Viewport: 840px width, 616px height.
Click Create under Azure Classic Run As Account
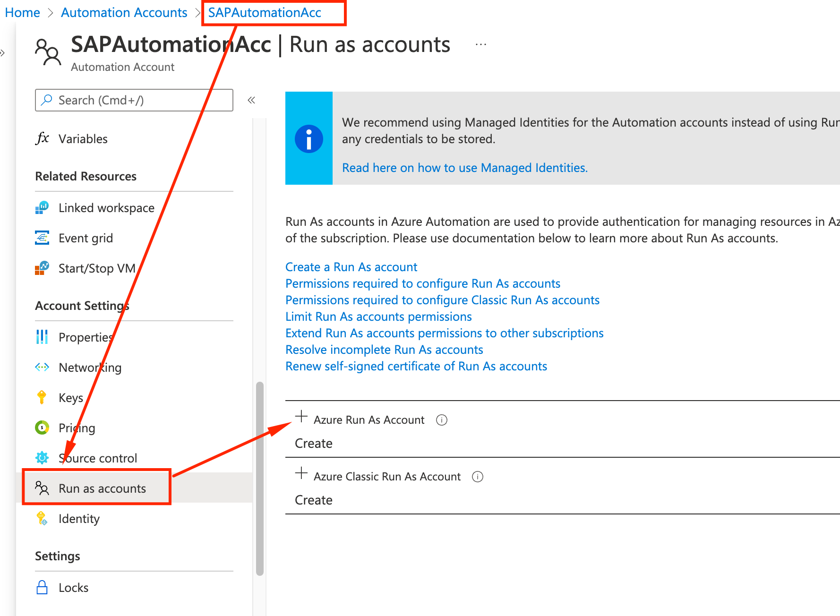pyautogui.click(x=314, y=500)
